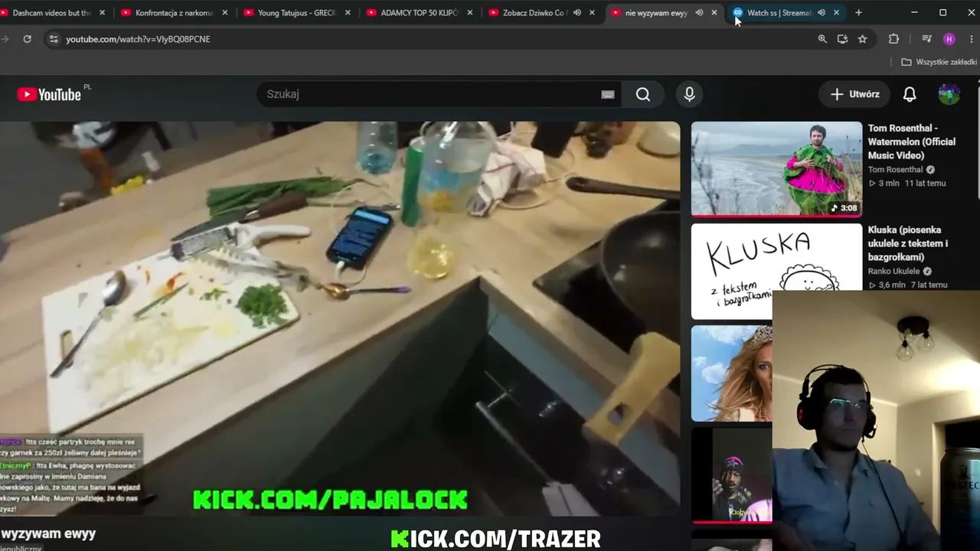Click the "3,6 mln 7 lat temu" views text
Screen dimensions: 980x551
click(x=908, y=285)
